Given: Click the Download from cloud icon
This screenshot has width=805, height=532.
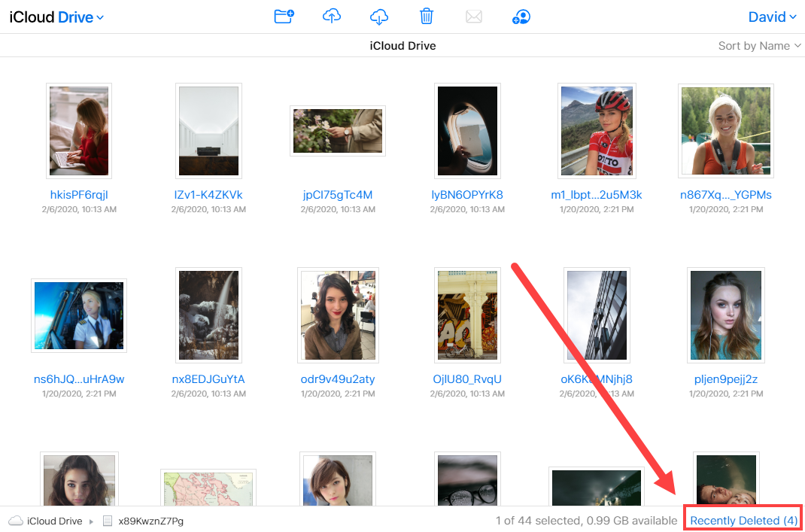Looking at the screenshot, I should click(379, 17).
